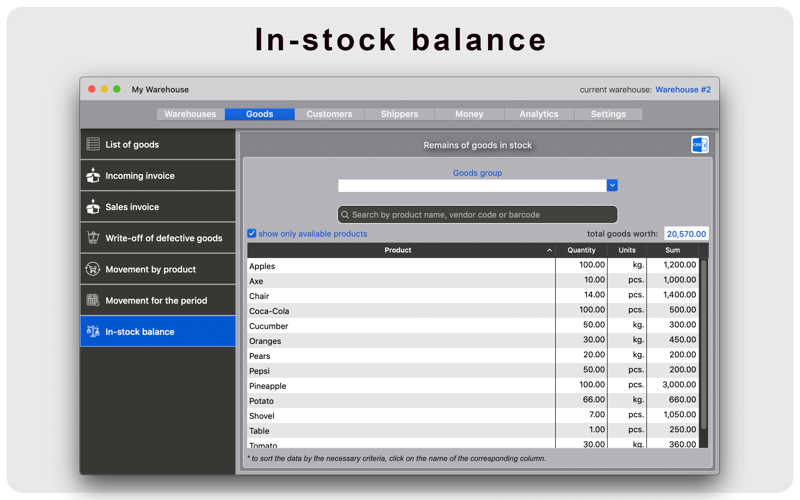Select the Axe product row

[x=473, y=281]
